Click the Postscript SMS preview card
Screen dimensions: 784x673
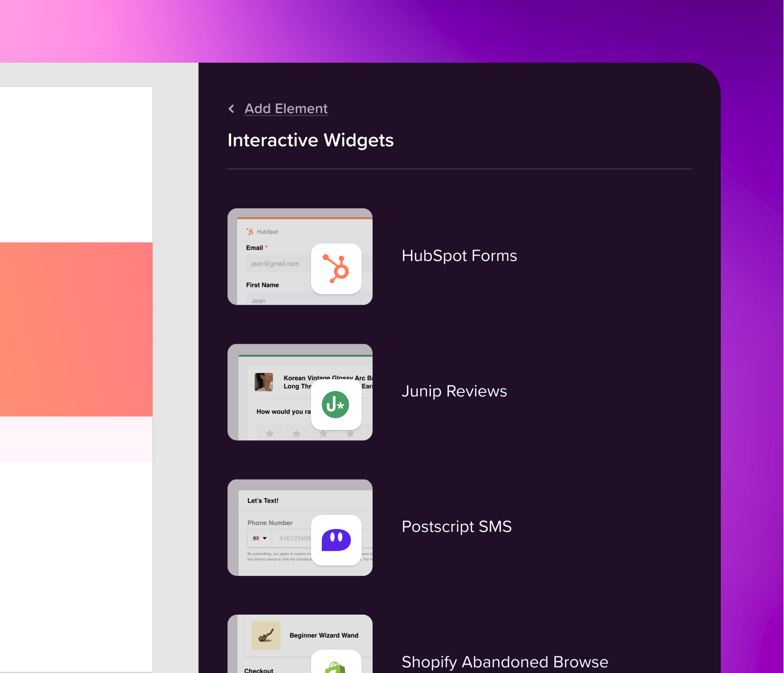[300, 528]
